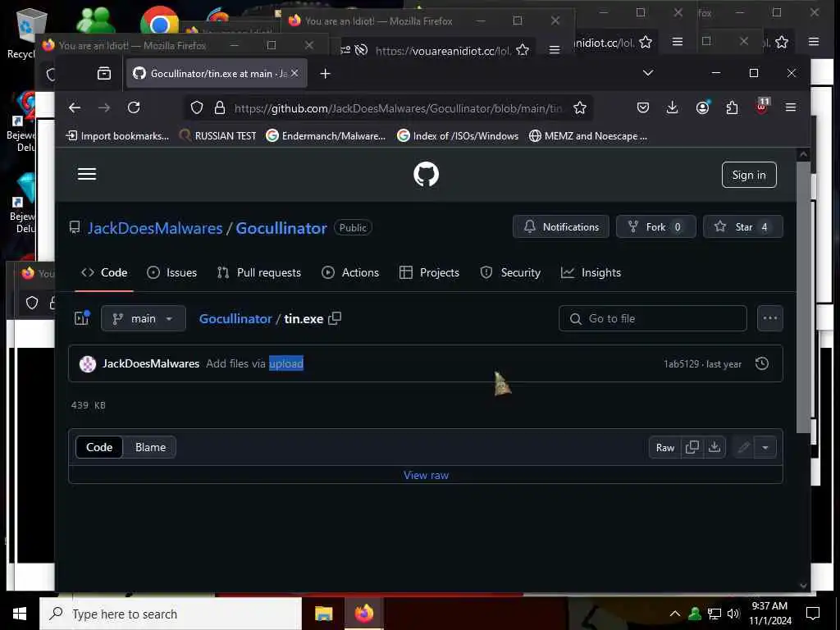Open a new tab with plus button
The height and width of the screenshot is (630, 840).
(x=325, y=73)
